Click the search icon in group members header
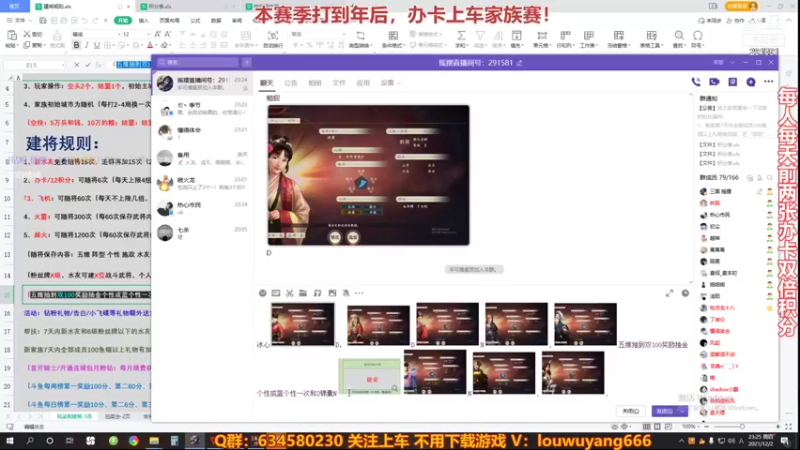Screen dimensions: 800x450 770,178
